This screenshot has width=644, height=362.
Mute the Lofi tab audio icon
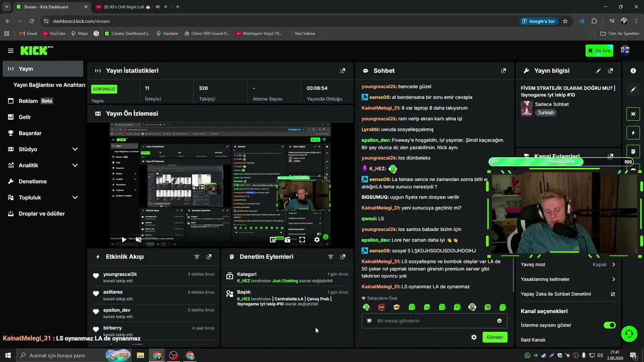coord(158,7)
